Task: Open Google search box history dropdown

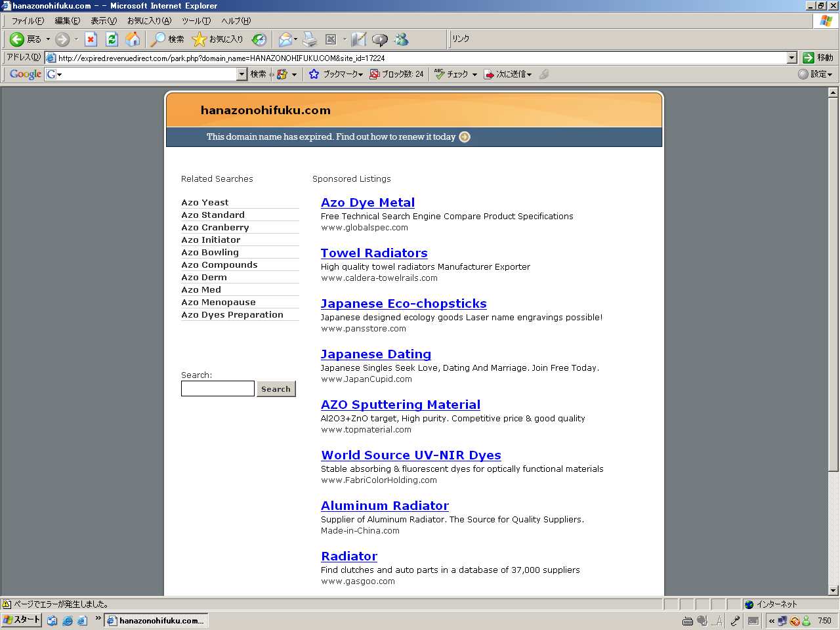Action: click(241, 74)
